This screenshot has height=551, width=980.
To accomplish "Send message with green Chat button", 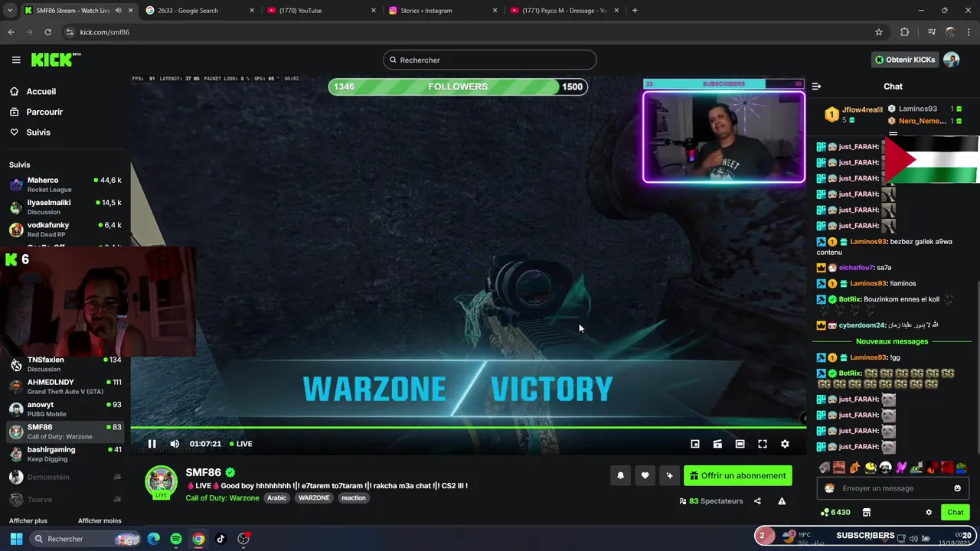I will coord(955,513).
